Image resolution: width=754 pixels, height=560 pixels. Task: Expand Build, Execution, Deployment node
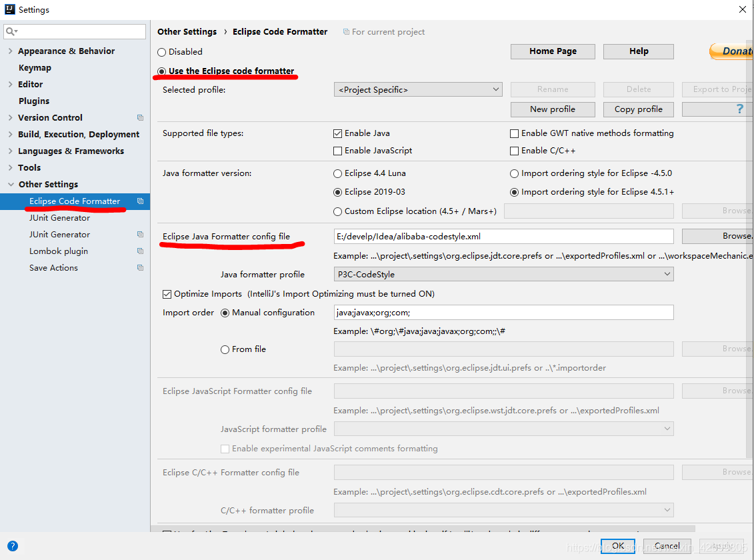pos(11,135)
